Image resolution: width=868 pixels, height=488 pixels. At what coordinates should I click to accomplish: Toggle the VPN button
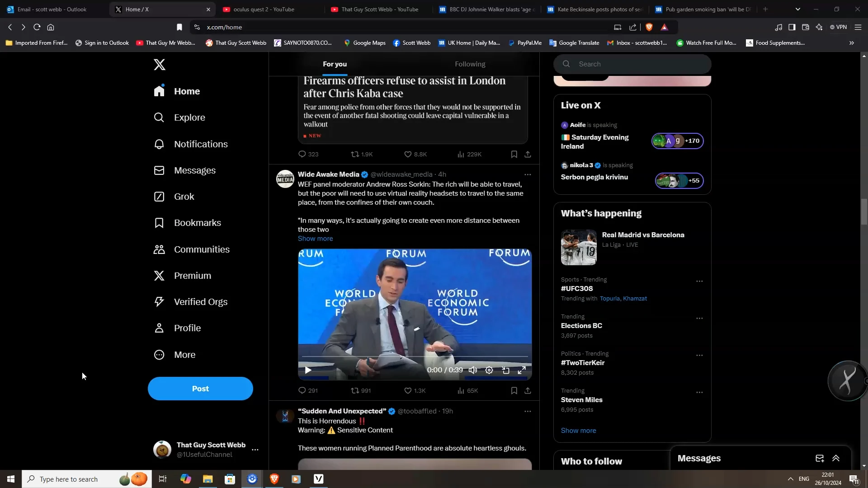click(839, 27)
